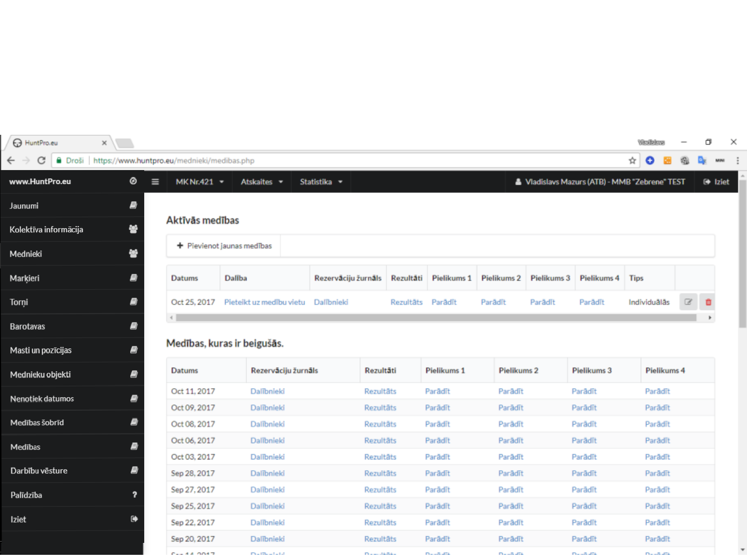
Task: Go back in browser history
Action: coord(11,161)
